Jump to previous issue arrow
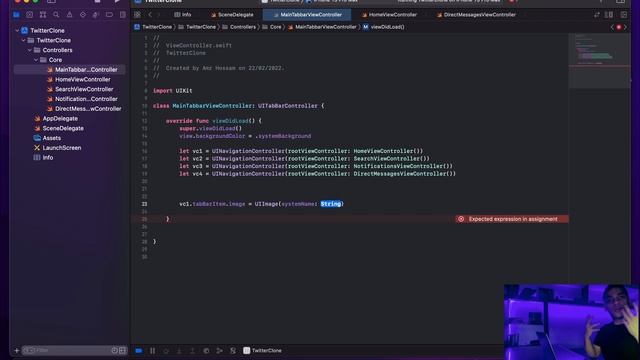Viewport: 640px width, 360px height. 612,27
